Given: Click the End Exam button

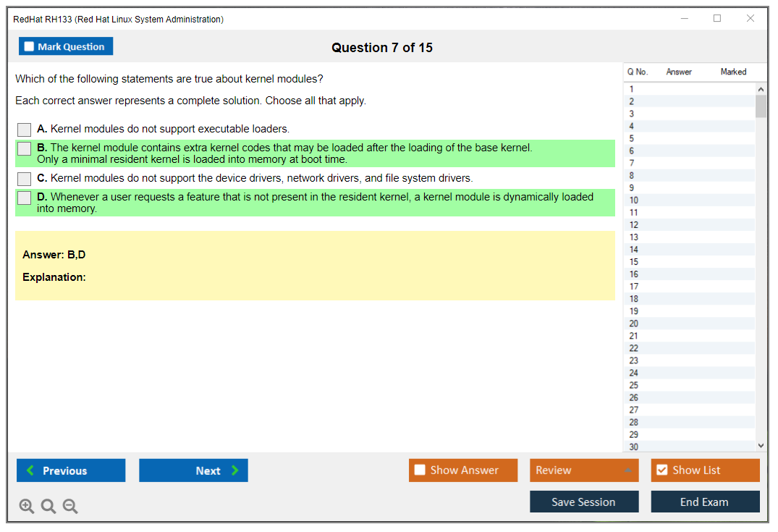Looking at the screenshot, I should pyautogui.click(x=705, y=502).
